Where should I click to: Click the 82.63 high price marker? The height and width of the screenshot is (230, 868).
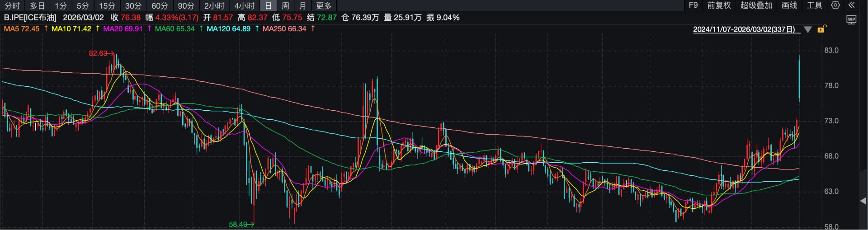(x=98, y=53)
